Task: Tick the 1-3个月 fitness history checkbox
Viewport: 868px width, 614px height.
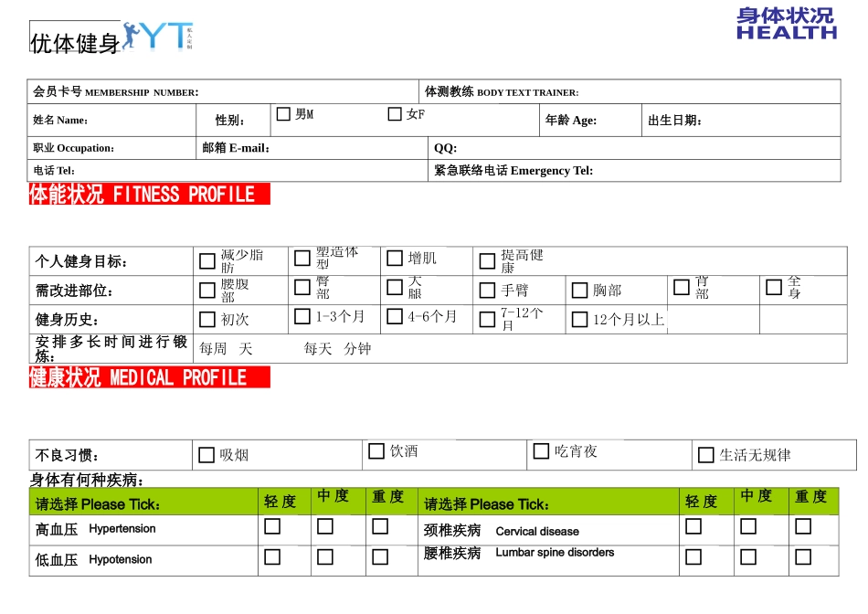Action: pos(302,316)
